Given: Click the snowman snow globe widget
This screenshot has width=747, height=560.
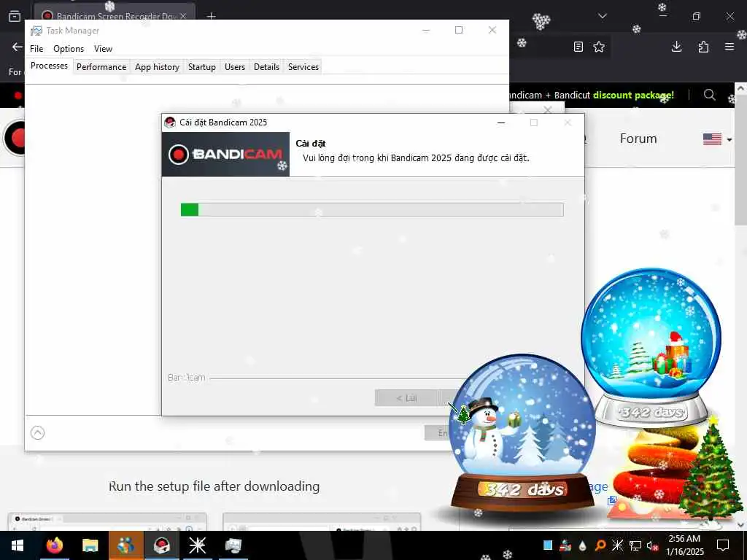Looking at the screenshot, I should point(522,433).
